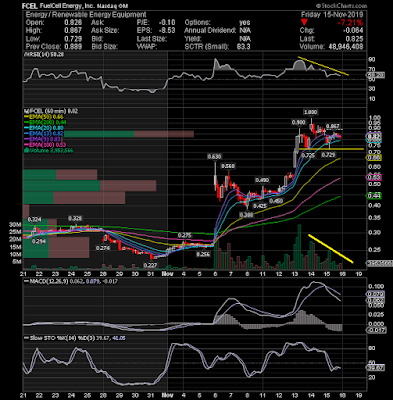The height and width of the screenshot is (400, 393).
Task: Click the SCTR (Small) value 83.3
Action: 243,47
